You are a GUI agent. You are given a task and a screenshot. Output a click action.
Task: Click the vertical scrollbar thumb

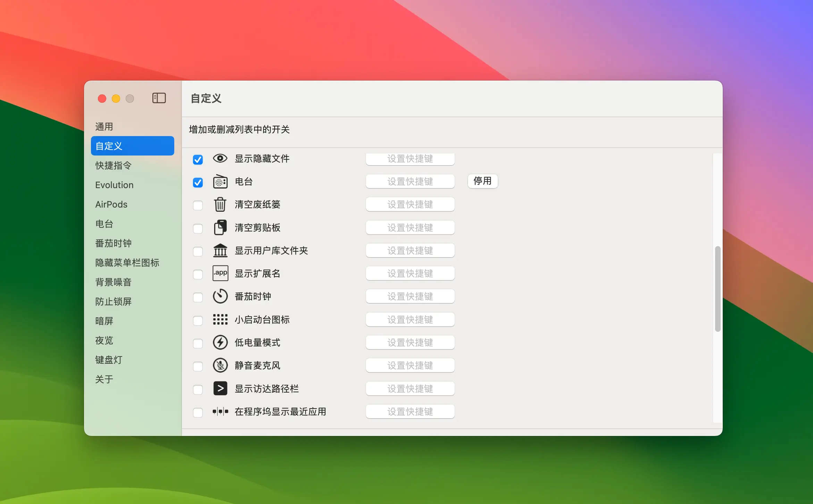tap(718, 289)
